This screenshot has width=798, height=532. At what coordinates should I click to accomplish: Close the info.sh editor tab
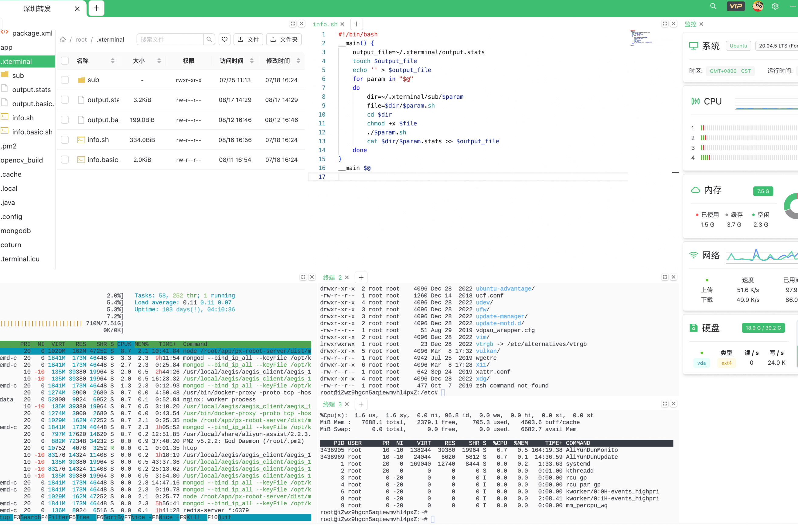pyautogui.click(x=342, y=24)
